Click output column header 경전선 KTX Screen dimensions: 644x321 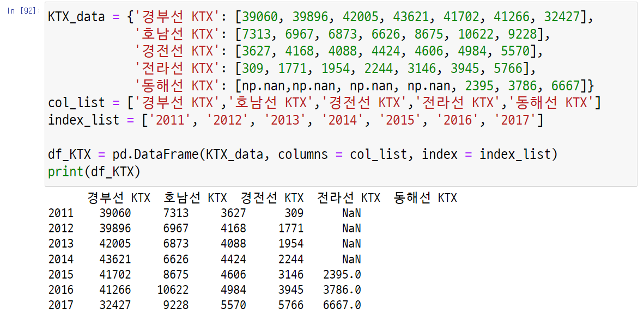coord(272,199)
